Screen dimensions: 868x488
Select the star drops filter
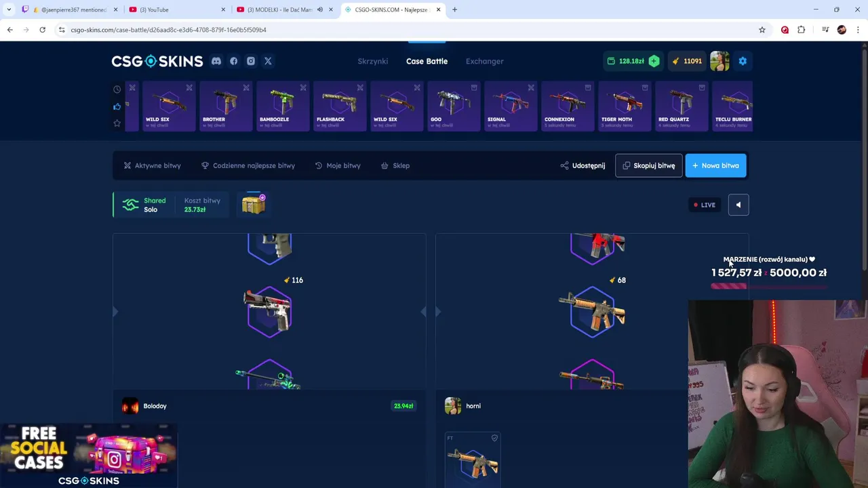117,123
